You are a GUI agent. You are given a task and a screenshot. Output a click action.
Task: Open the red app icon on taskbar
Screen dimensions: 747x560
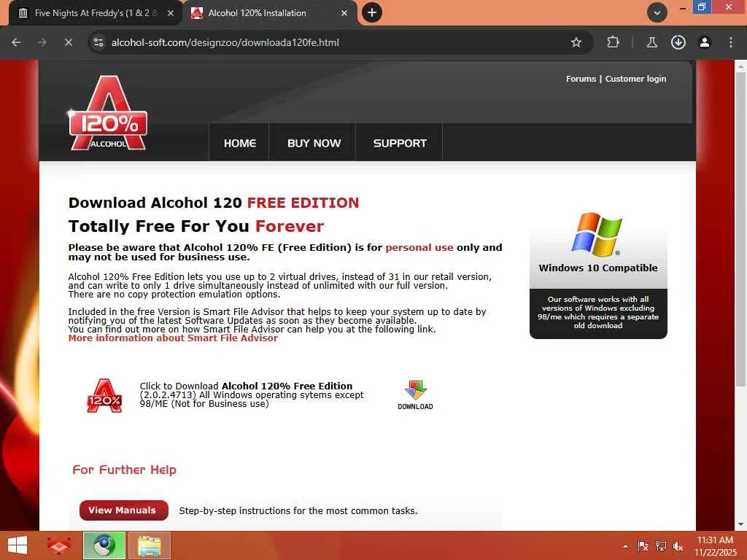(x=59, y=545)
